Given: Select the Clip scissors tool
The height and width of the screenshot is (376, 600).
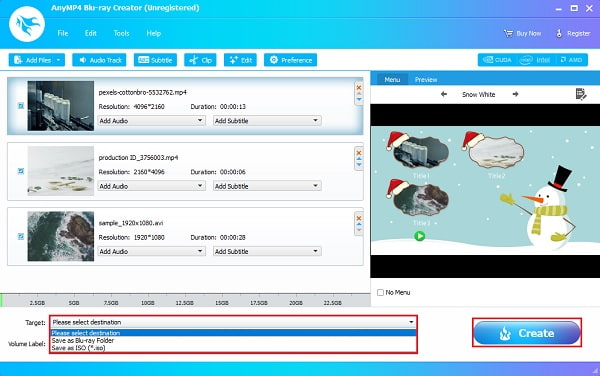Looking at the screenshot, I should point(200,60).
